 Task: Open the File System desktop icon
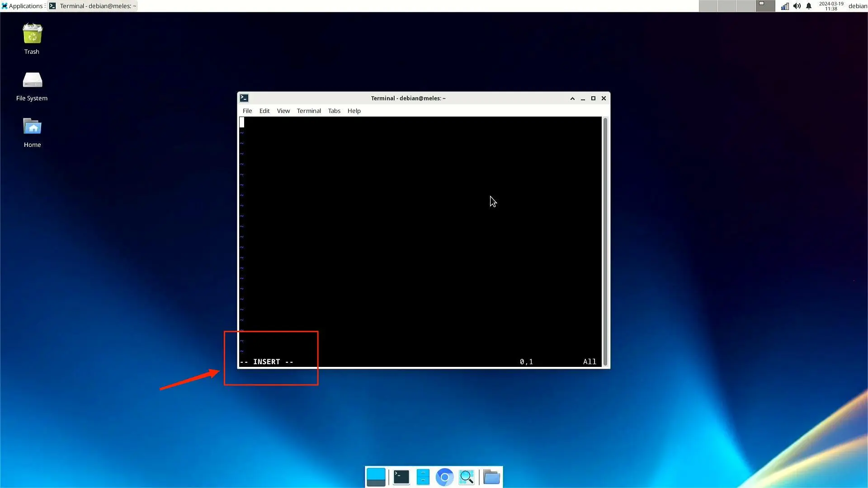click(32, 86)
